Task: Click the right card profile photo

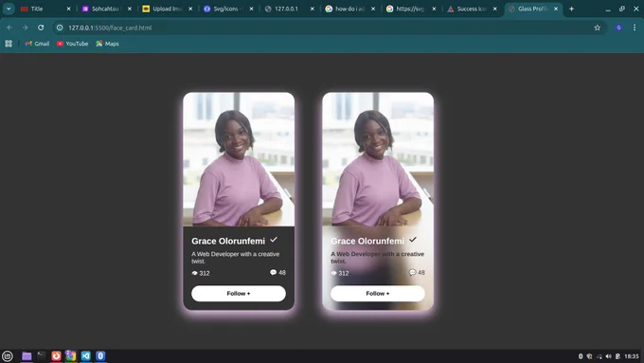Action: pos(378,159)
